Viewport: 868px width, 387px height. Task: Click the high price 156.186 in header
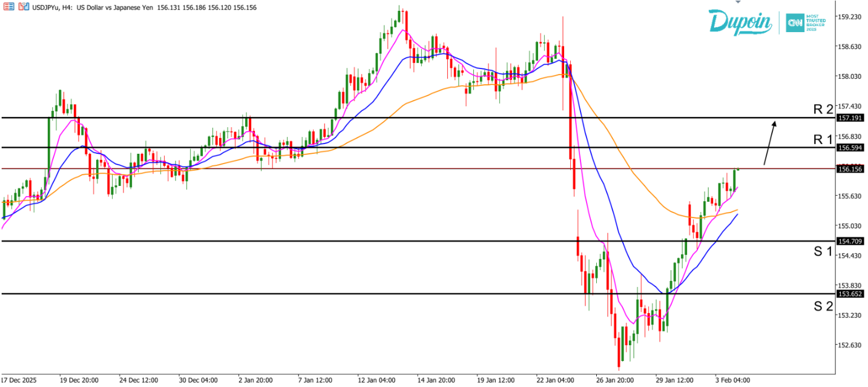(x=193, y=8)
